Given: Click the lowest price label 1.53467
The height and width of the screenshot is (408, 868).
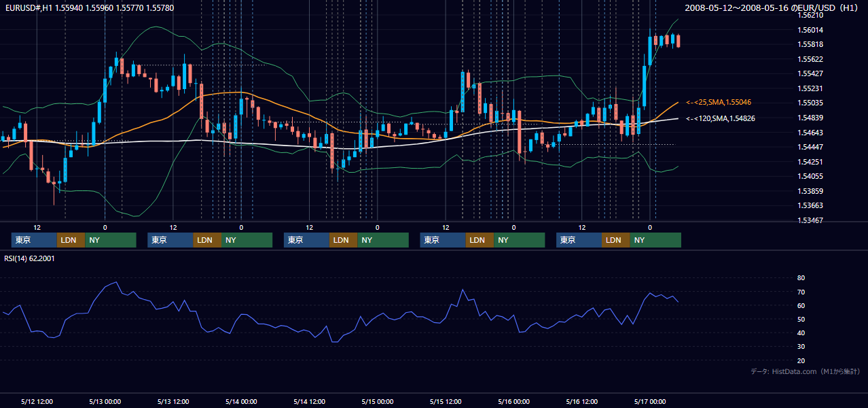Looking at the screenshot, I should click(x=811, y=220).
